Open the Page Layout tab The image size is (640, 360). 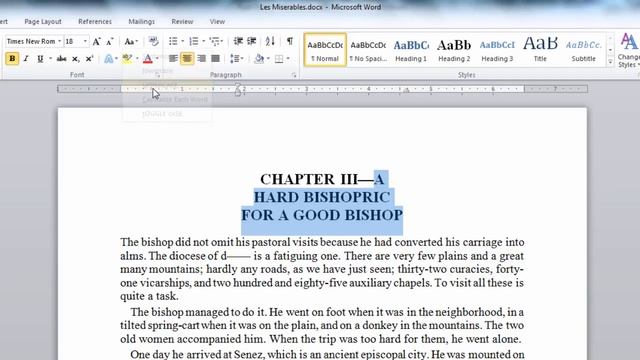[43, 22]
